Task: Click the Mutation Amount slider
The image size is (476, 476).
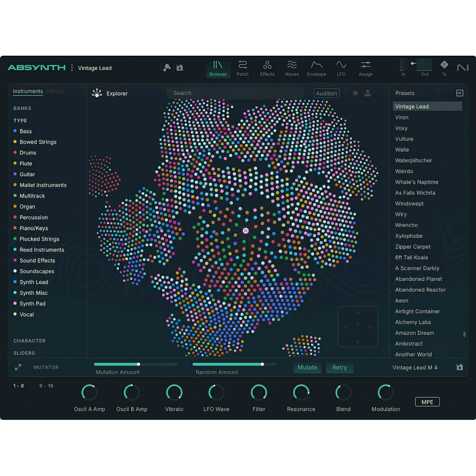Action: pos(136,364)
